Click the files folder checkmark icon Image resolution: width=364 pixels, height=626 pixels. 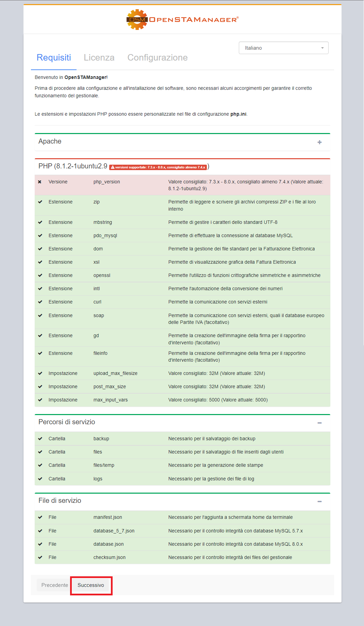tap(40, 452)
